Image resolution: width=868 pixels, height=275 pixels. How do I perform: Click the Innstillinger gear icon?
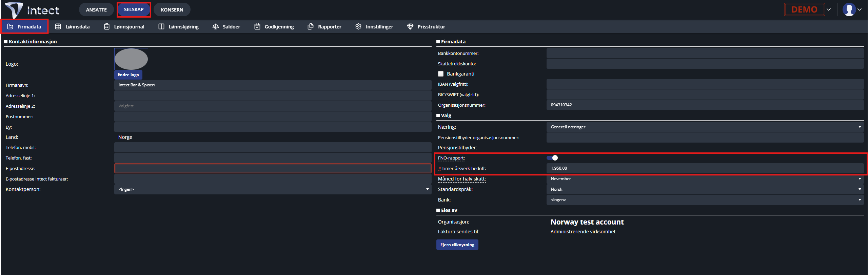(358, 26)
